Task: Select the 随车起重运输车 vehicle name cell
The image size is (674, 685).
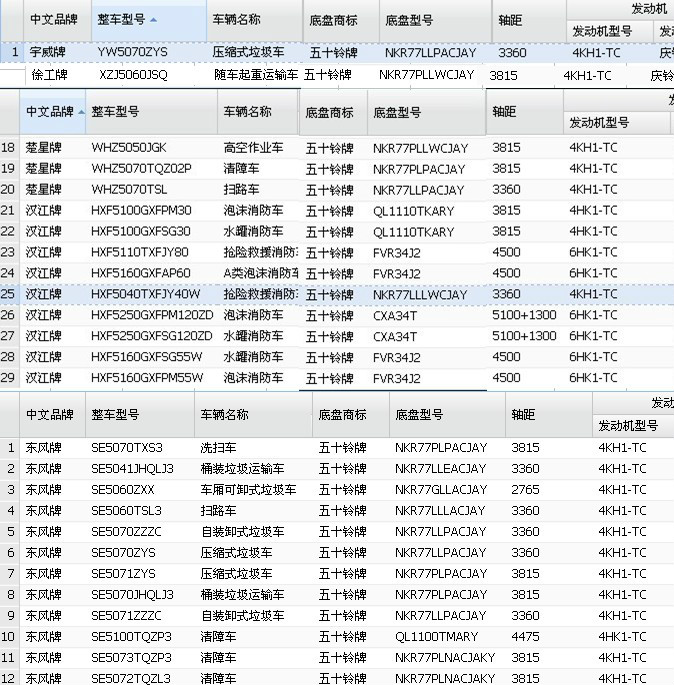Action: [255, 75]
